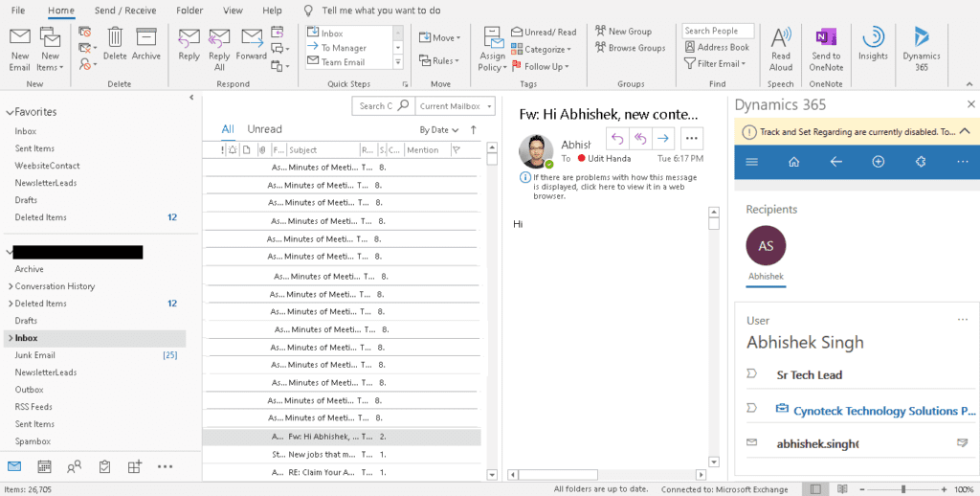Image resolution: width=980 pixels, height=496 pixels.
Task: Click the reading pane Forward arrow
Action: pyautogui.click(x=663, y=138)
